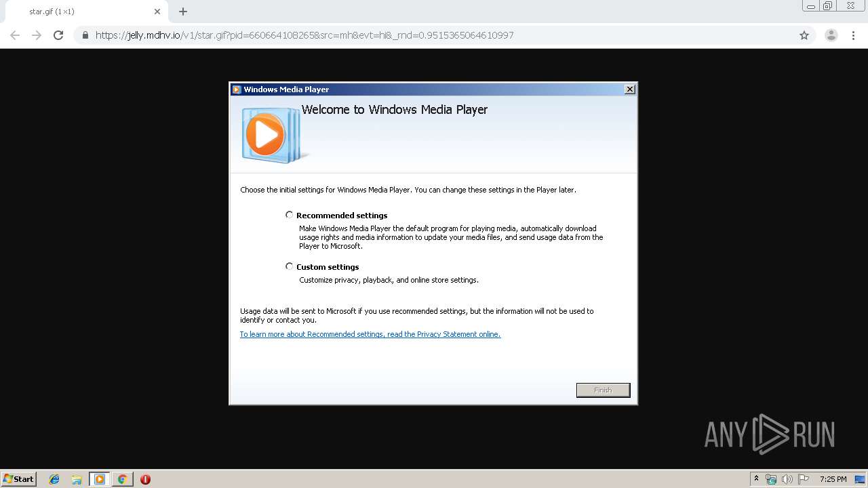
Task: Restore down the Chrome browser window
Action: 828,6
